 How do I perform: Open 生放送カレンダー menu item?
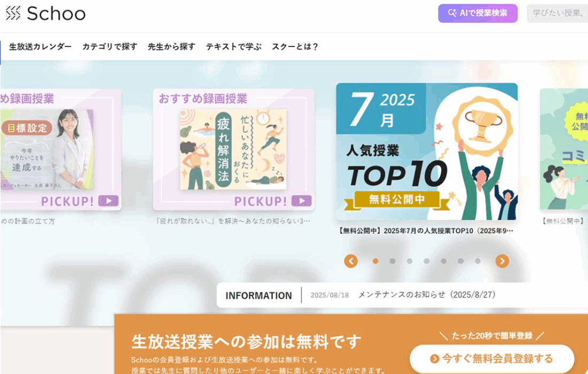point(40,46)
